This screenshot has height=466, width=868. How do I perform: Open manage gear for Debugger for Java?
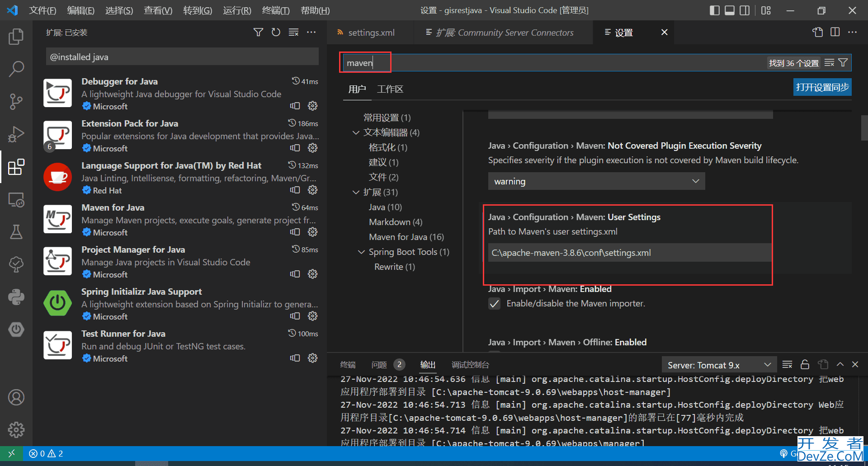(312, 106)
